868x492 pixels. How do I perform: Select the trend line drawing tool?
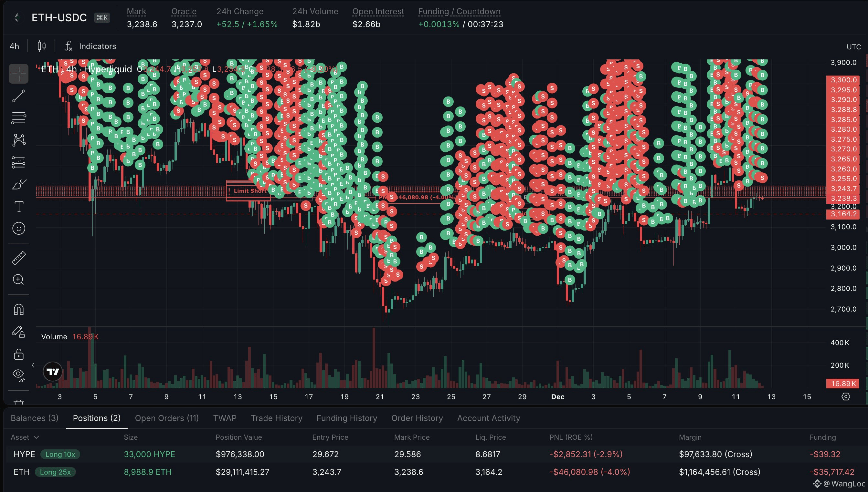click(19, 96)
